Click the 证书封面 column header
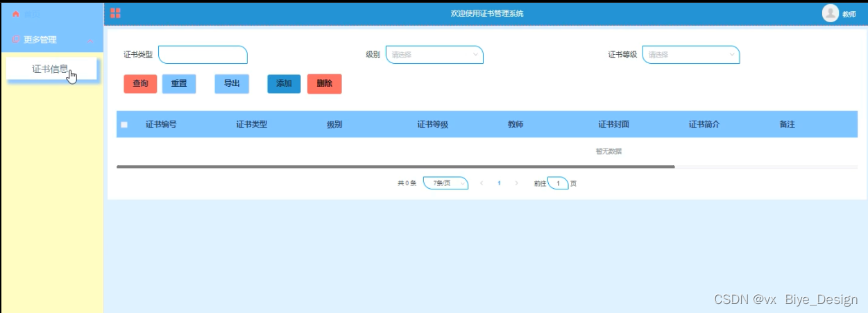This screenshot has height=313, width=868. tap(614, 125)
